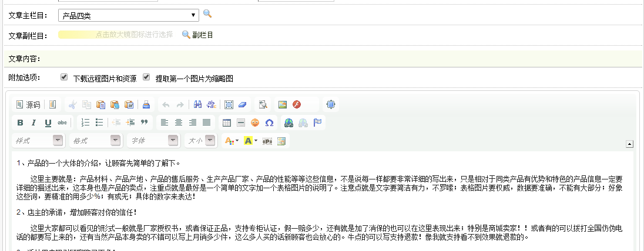644x251 pixels.
Task: Insert special character omega icon
Action: pyautogui.click(x=269, y=123)
